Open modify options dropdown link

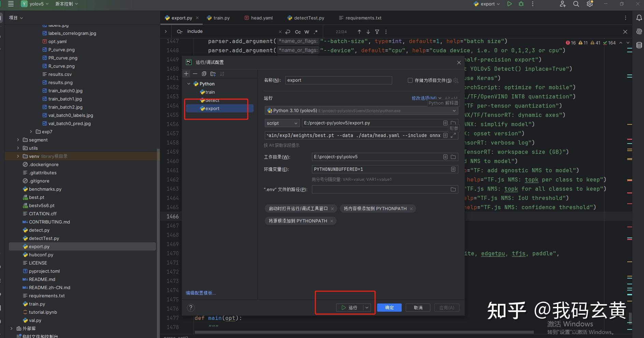pyautogui.click(x=426, y=98)
